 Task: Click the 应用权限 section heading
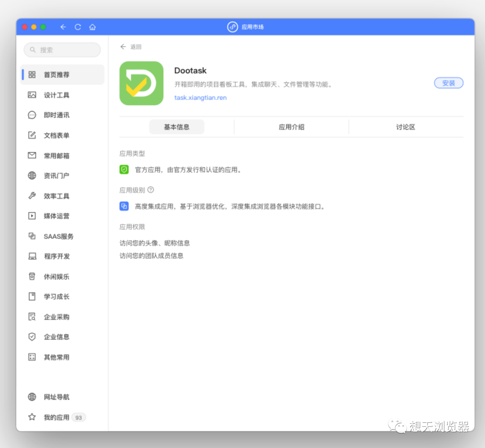(132, 227)
